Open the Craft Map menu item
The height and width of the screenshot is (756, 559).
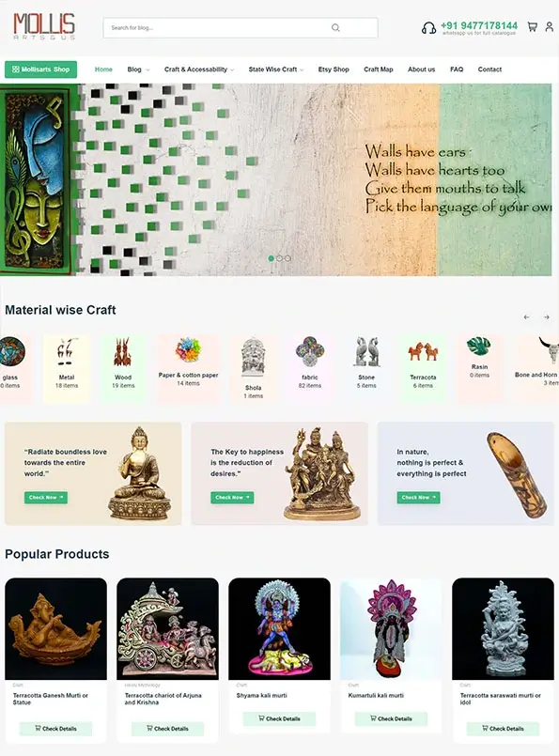[x=378, y=69]
